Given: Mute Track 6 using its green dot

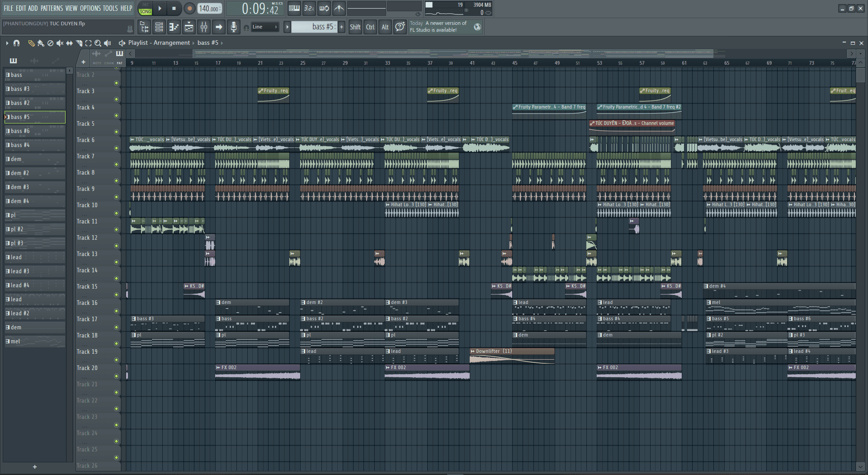Looking at the screenshot, I should point(116,148).
